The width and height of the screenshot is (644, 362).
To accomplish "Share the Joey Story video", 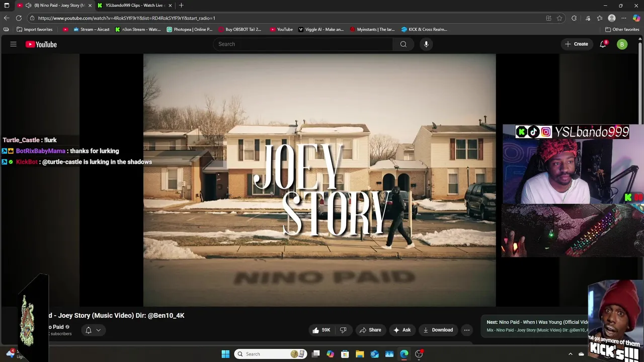I will [x=370, y=330].
